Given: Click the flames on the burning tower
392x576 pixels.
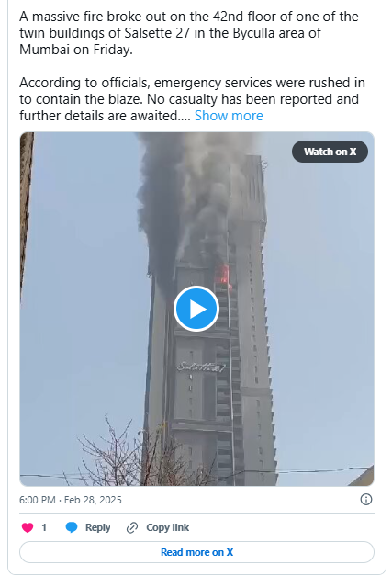Looking at the screenshot, I should point(223,276).
